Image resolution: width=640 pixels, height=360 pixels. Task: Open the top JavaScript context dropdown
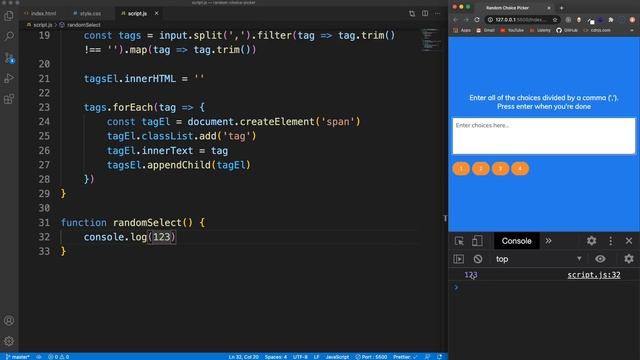click(x=538, y=259)
